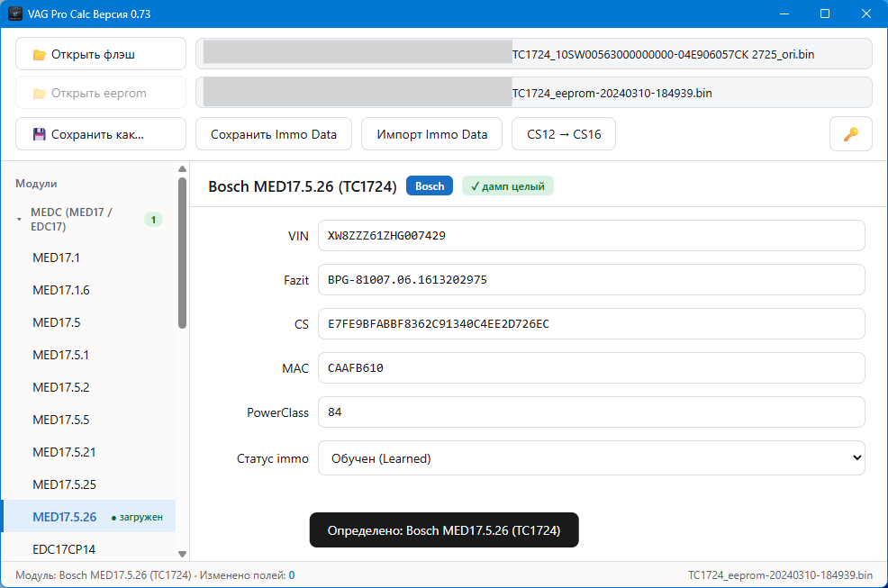This screenshot has height=588, width=888.
Task: Click the Модули heading
Action: click(36, 184)
